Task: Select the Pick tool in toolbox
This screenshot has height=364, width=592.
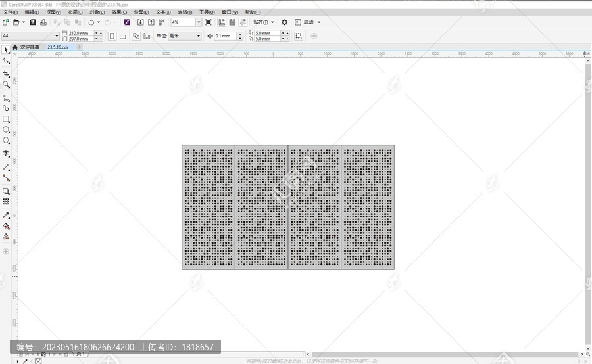Action: click(x=6, y=50)
